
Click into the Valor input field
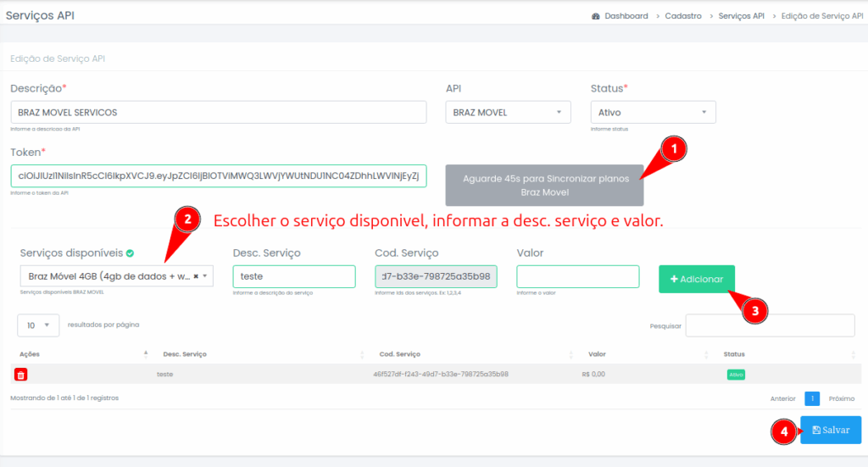pyautogui.click(x=577, y=276)
